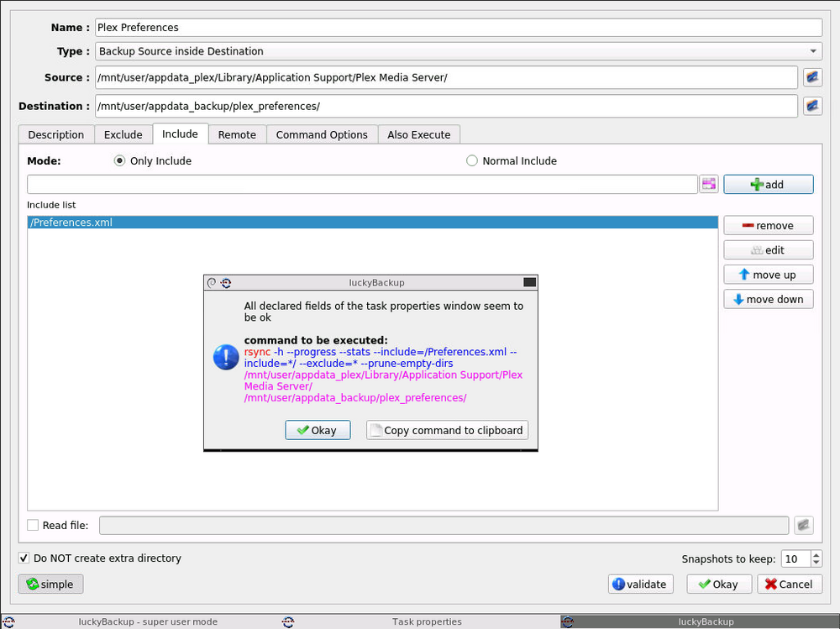Select the active luckyBackup taskbar entry
The width and height of the screenshot is (840, 629).
click(x=700, y=621)
